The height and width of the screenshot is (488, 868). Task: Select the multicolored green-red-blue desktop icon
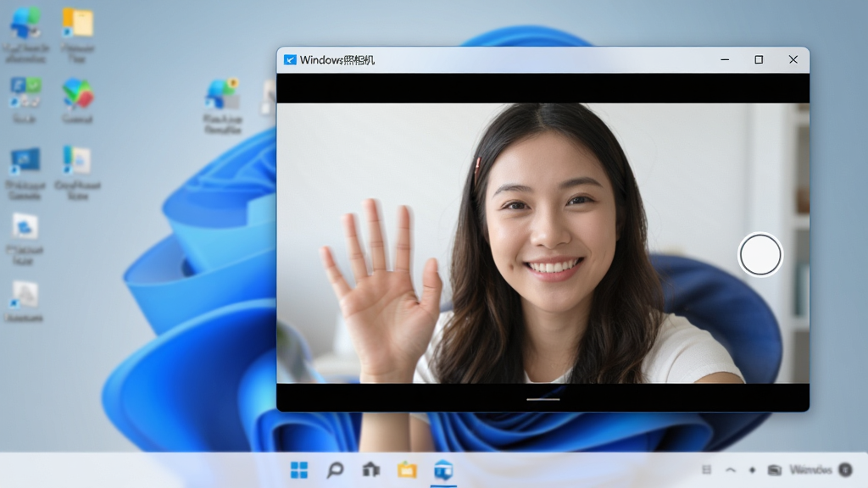click(x=77, y=93)
